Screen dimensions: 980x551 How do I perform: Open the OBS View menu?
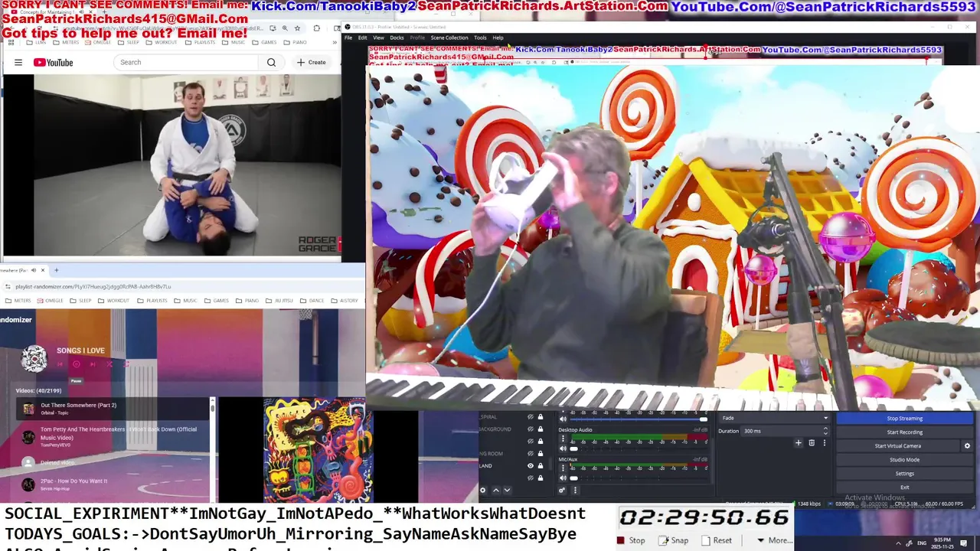tap(378, 37)
